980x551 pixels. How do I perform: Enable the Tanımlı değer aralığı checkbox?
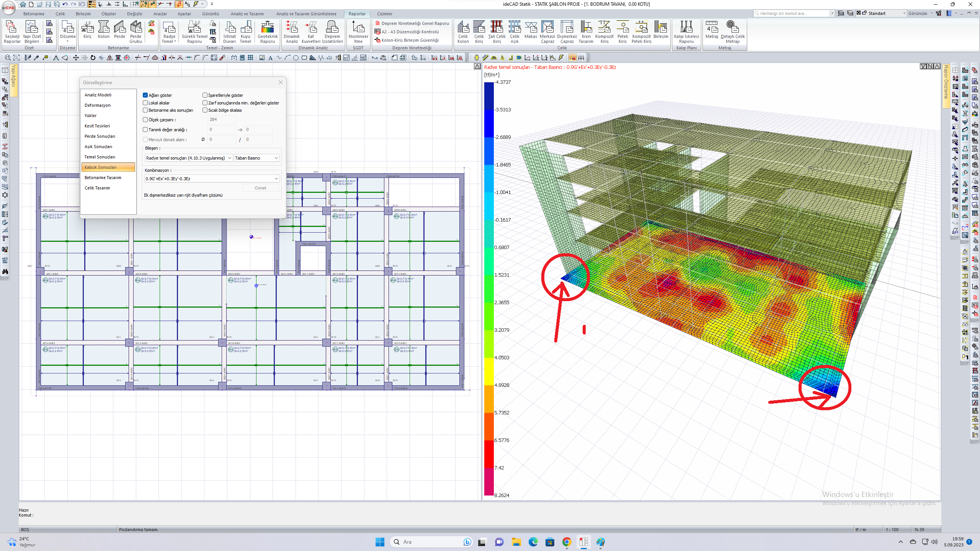[x=145, y=130]
